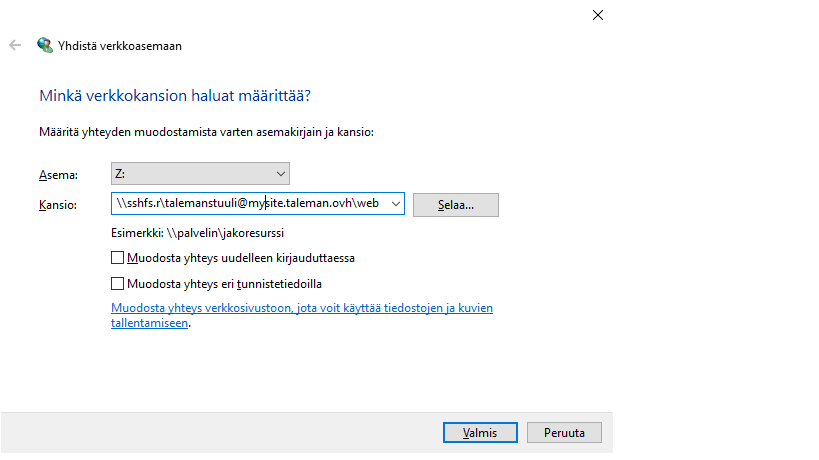Close the Yhdistä verkkoasemaan dialog
The height and width of the screenshot is (460, 819).
pyautogui.click(x=598, y=15)
